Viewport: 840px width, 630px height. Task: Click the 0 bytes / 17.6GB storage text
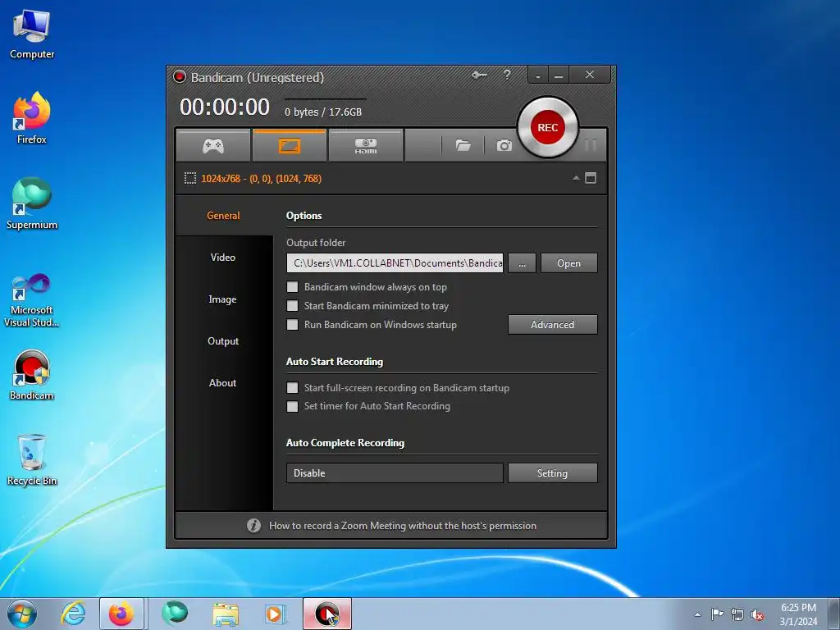click(x=323, y=112)
